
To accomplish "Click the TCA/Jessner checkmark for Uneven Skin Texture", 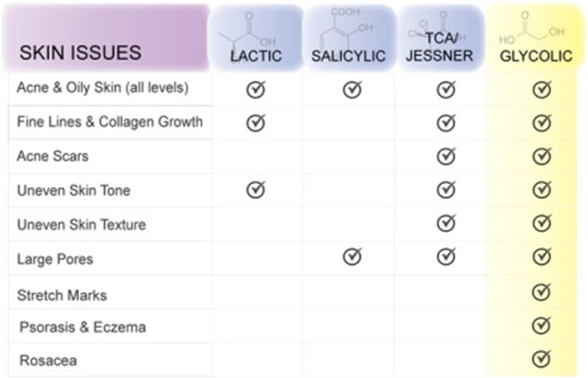I will 445,223.
